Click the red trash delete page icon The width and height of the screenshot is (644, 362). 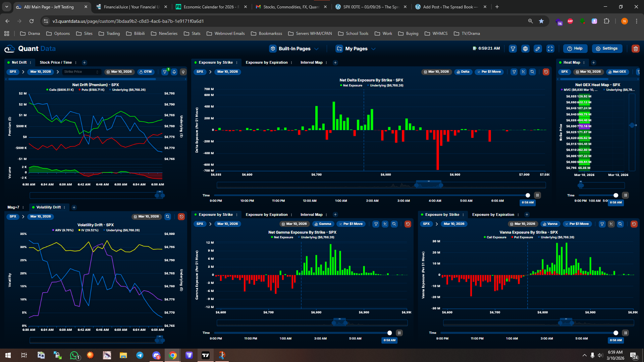(x=635, y=49)
